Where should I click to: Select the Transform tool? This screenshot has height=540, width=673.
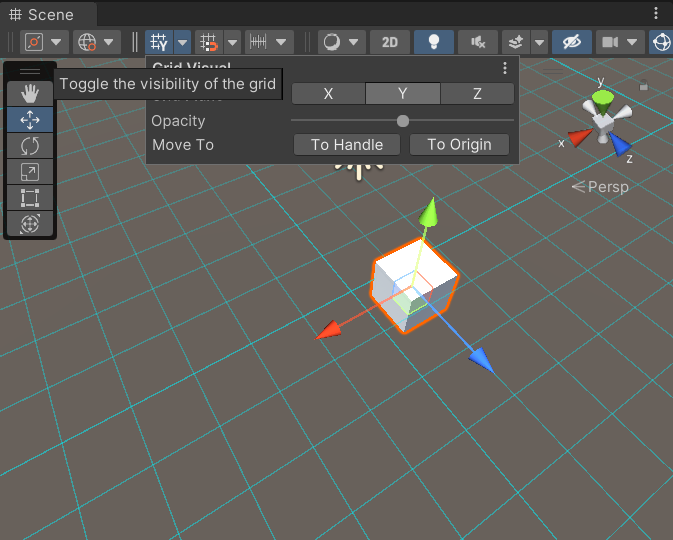click(30, 224)
